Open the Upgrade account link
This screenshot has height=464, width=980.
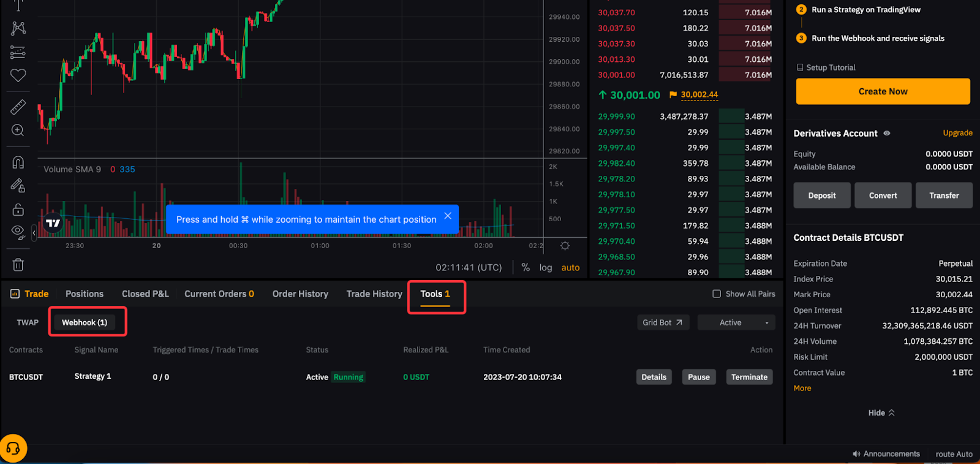[957, 133]
